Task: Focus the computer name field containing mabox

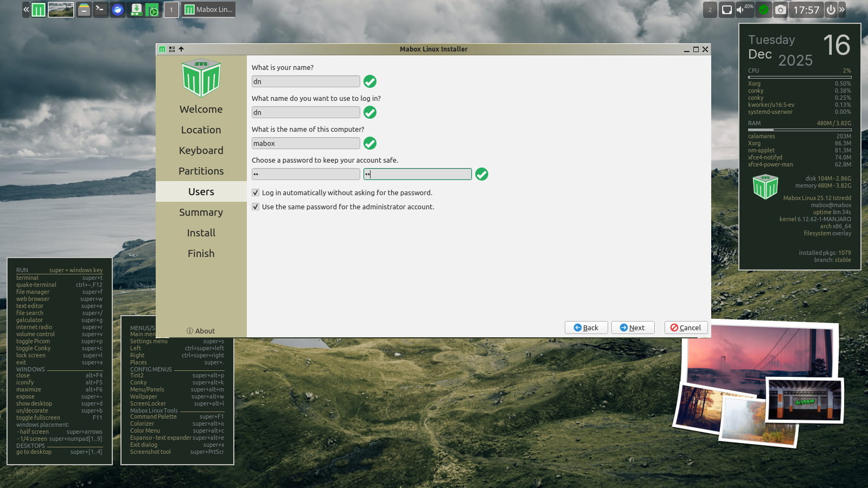Action: tap(305, 143)
